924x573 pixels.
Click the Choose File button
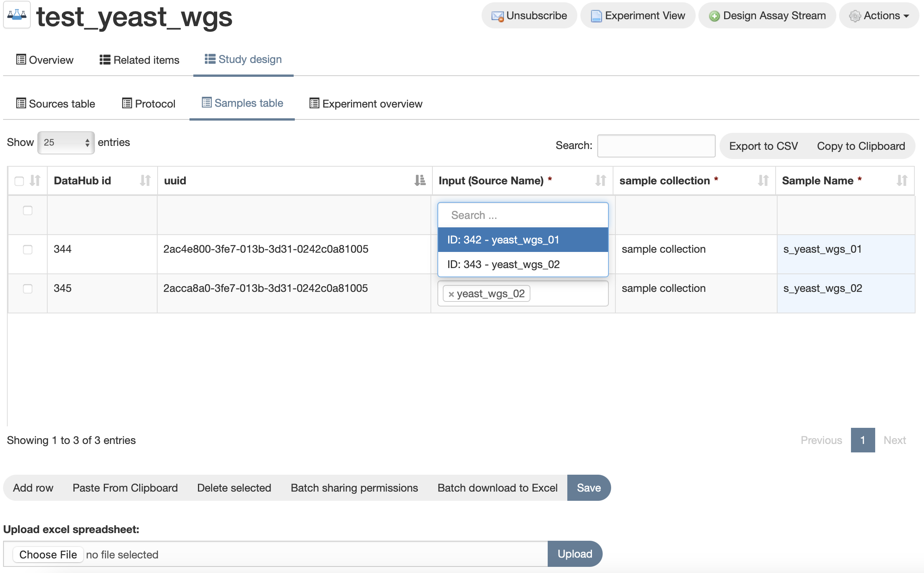pyautogui.click(x=48, y=555)
